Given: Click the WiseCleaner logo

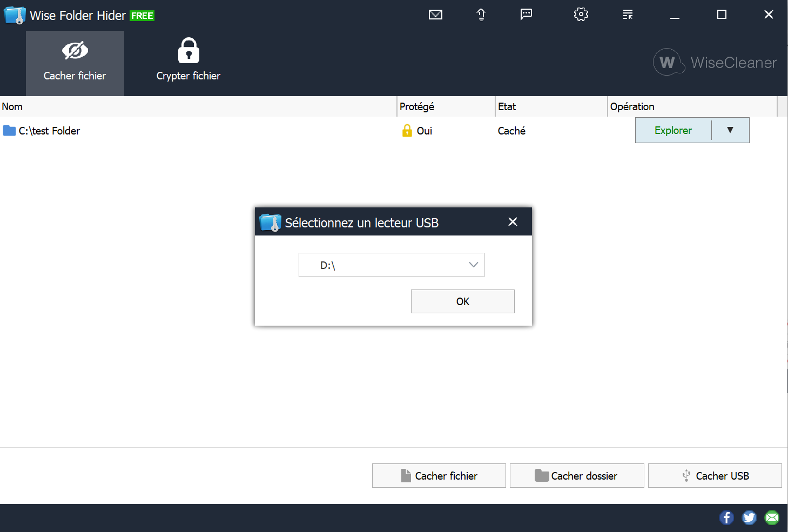Looking at the screenshot, I should pyautogui.click(x=715, y=63).
